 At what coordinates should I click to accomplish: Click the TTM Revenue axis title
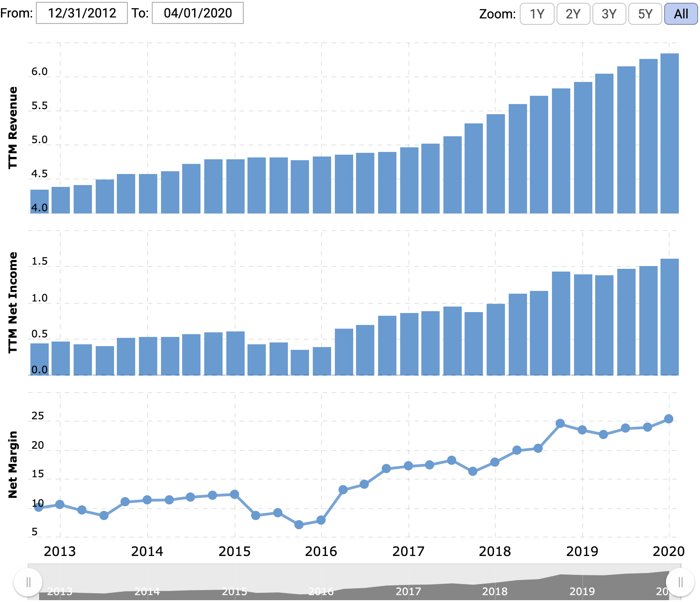point(12,127)
